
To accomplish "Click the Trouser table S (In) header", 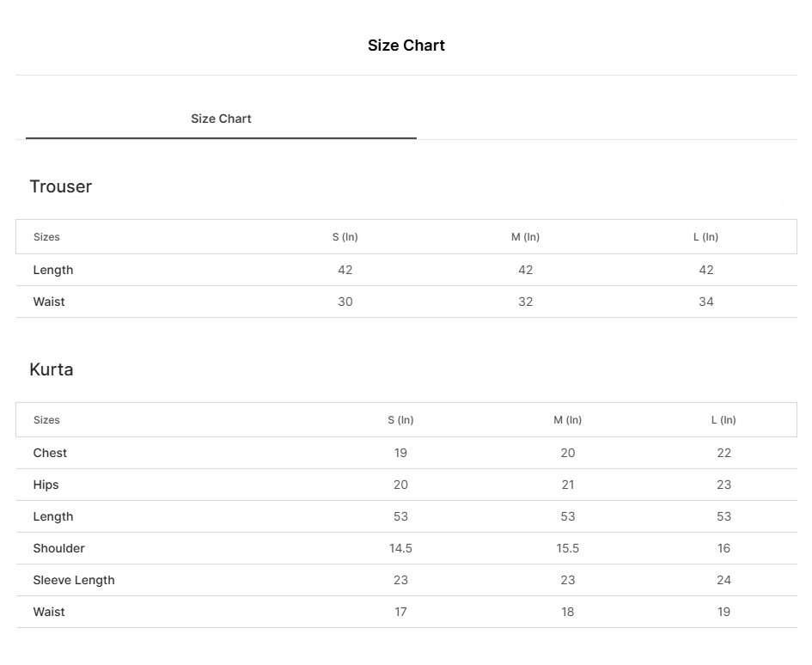I will pyautogui.click(x=345, y=237).
